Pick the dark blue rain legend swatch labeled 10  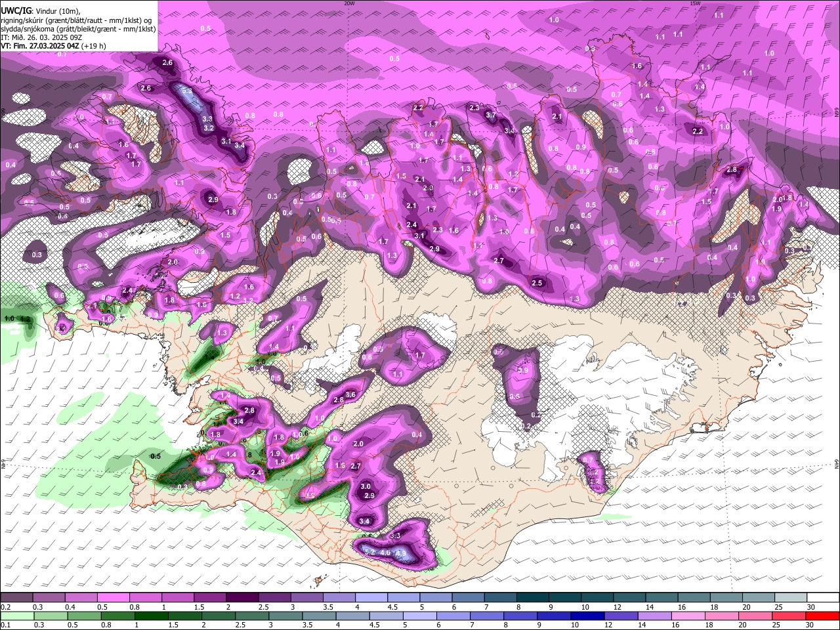point(586,616)
